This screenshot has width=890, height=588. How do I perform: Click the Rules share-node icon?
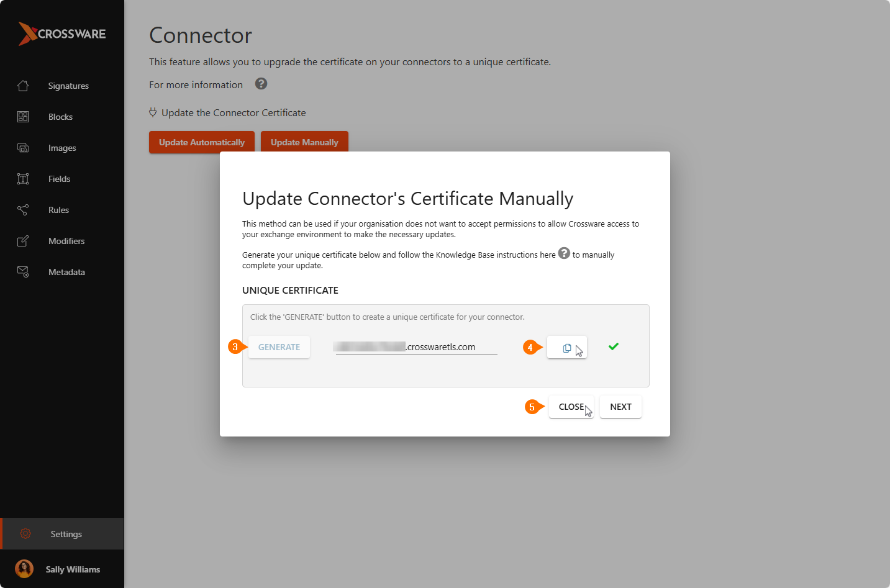(x=23, y=210)
